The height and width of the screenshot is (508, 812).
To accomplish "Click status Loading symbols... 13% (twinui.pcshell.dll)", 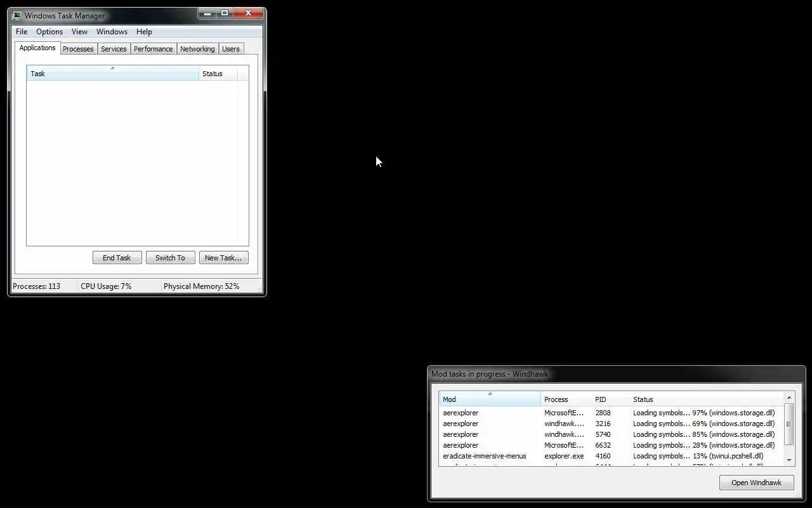I will pyautogui.click(x=698, y=456).
